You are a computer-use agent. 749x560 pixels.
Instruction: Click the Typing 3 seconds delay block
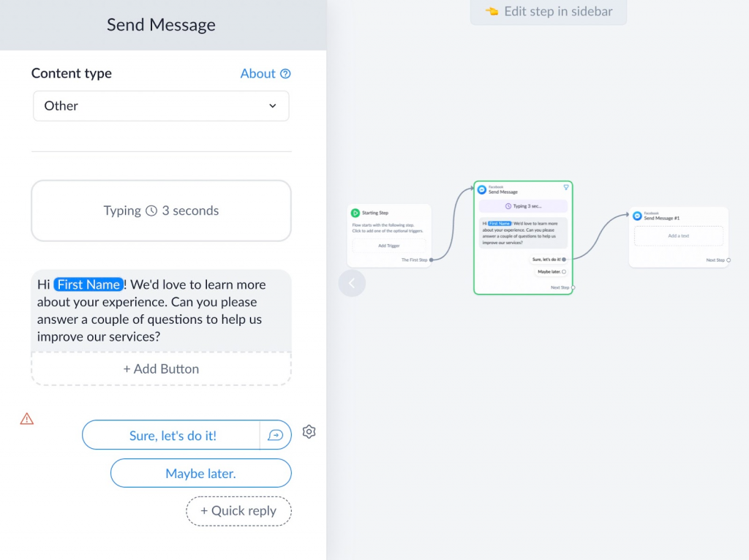[161, 211]
